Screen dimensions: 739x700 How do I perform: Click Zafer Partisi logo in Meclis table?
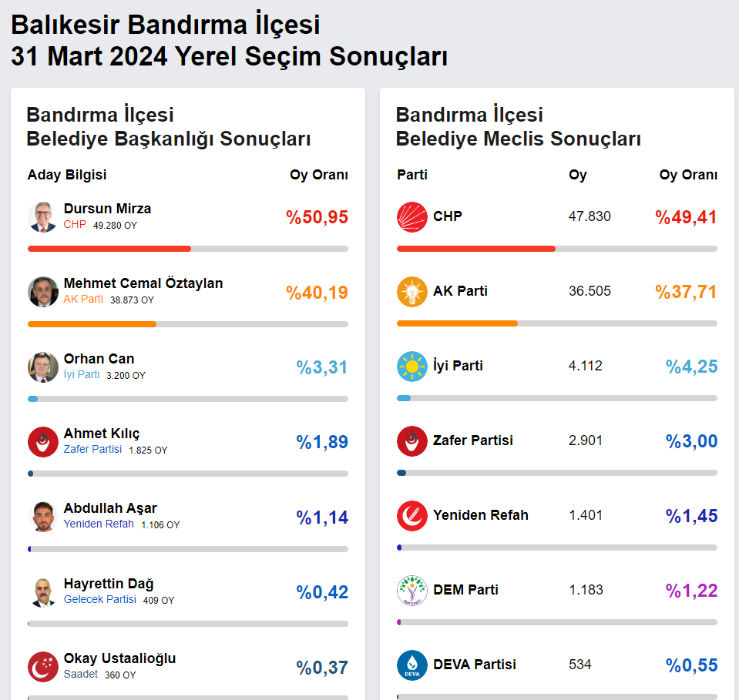pyautogui.click(x=412, y=441)
